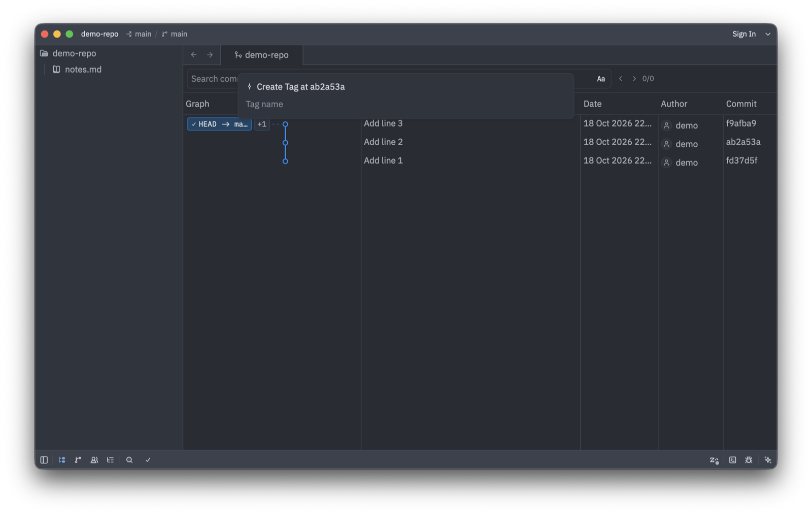Open the Collab Panel people icon
The height and width of the screenshot is (515, 812).
click(x=94, y=460)
